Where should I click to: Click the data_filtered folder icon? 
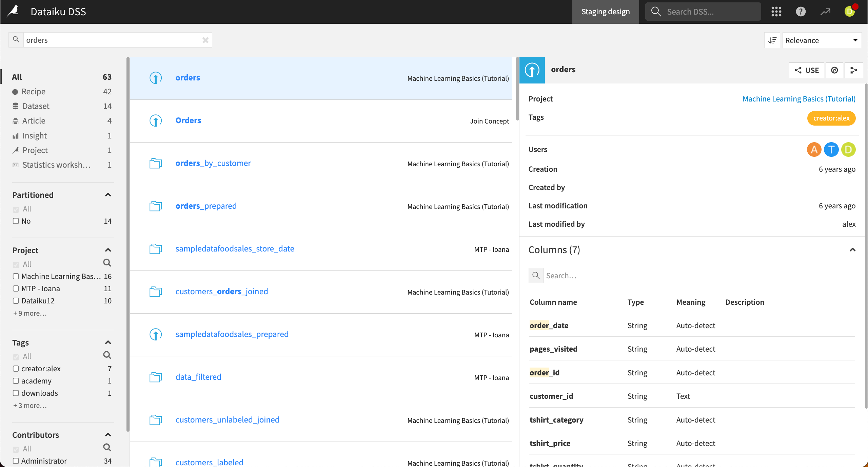[x=156, y=377]
